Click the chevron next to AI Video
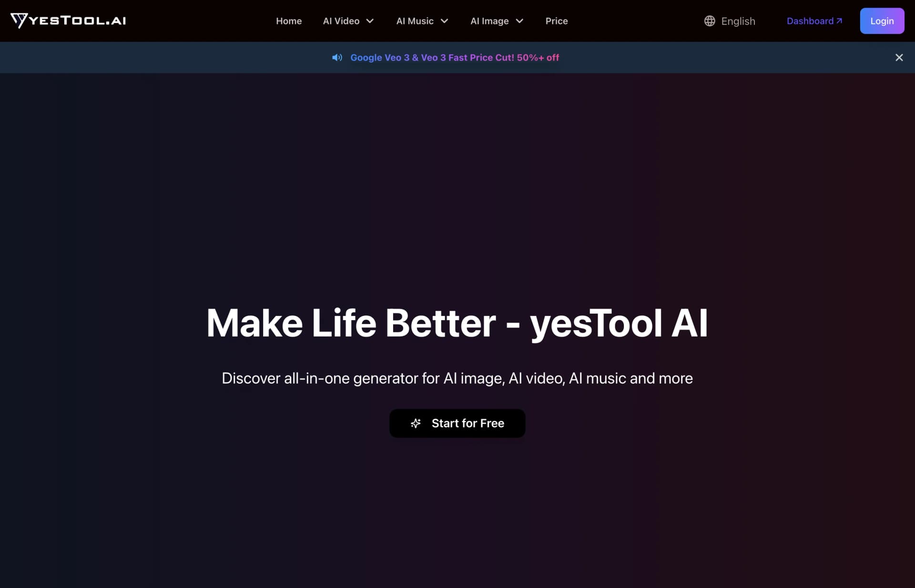Screen dimensions: 915x588 pyautogui.click(x=370, y=21)
